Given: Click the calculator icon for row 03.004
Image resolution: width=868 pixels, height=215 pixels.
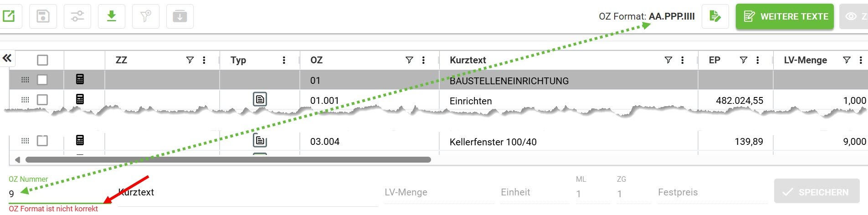Looking at the screenshot, I should tap(80, 140).
